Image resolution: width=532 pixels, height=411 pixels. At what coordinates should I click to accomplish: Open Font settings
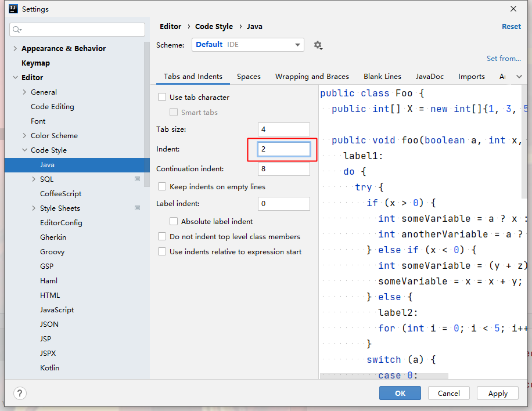point(38,121)
